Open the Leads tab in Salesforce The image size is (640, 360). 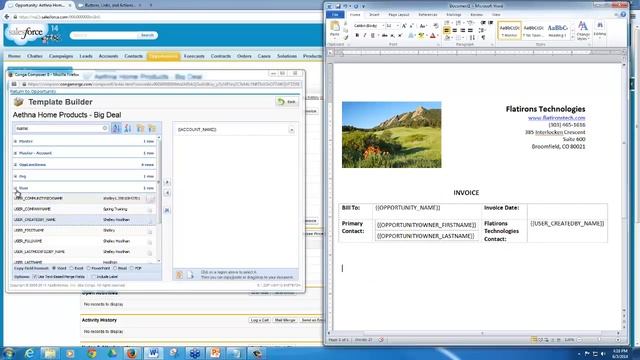point(86,56)
